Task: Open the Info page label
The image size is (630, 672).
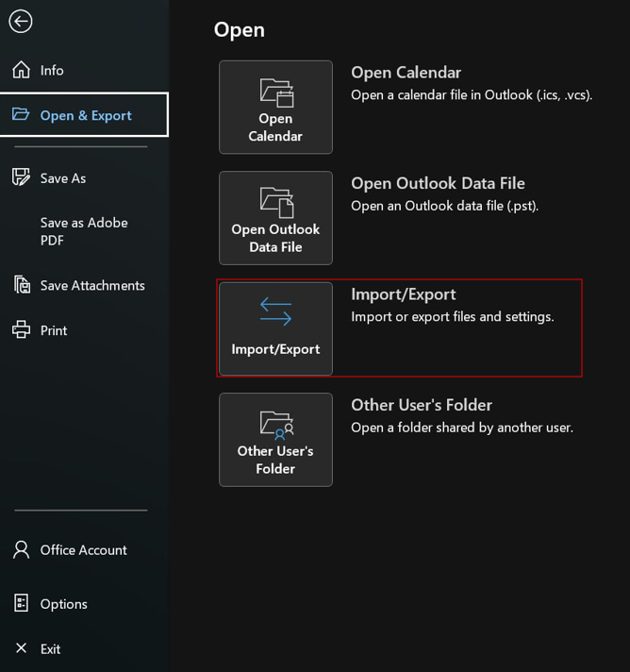Action: (52, 70)
